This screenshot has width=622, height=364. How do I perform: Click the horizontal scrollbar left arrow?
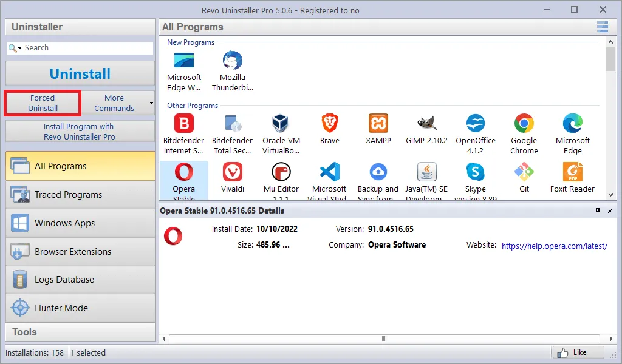[x=164, y=339]
